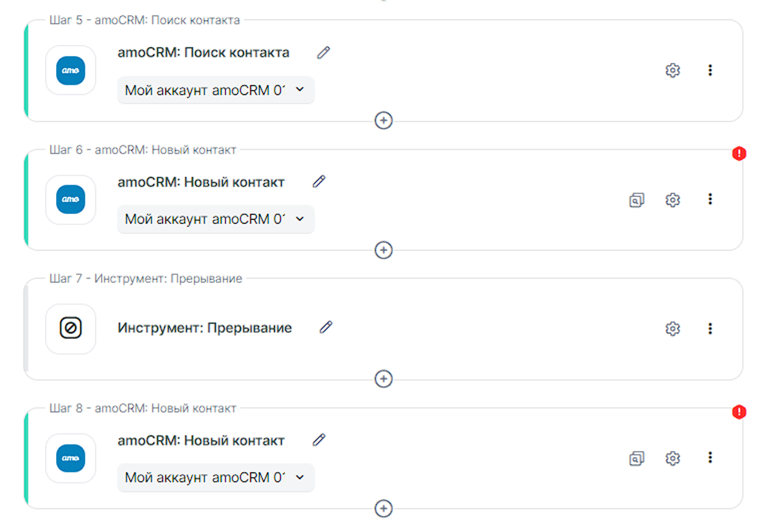Screen dimensions: 782x532
Task: Open the three-dot menu for step 7
Action: (x=710, y=329)
